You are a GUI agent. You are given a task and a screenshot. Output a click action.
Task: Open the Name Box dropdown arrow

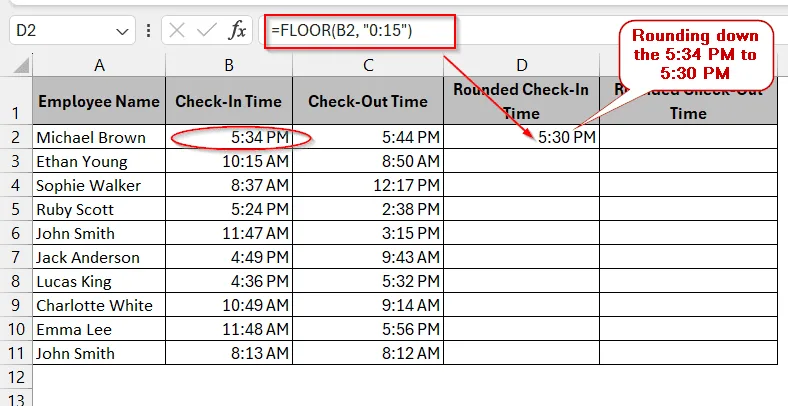[x=122, y=32]
